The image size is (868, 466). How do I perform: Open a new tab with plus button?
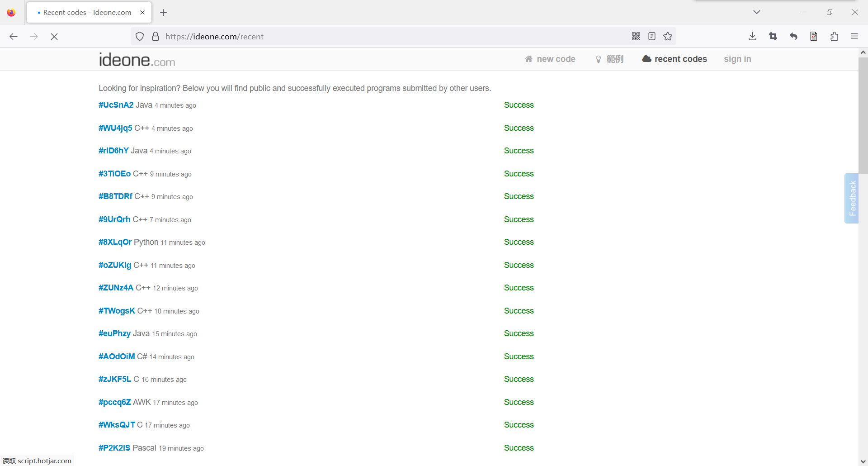coord(164,13)
